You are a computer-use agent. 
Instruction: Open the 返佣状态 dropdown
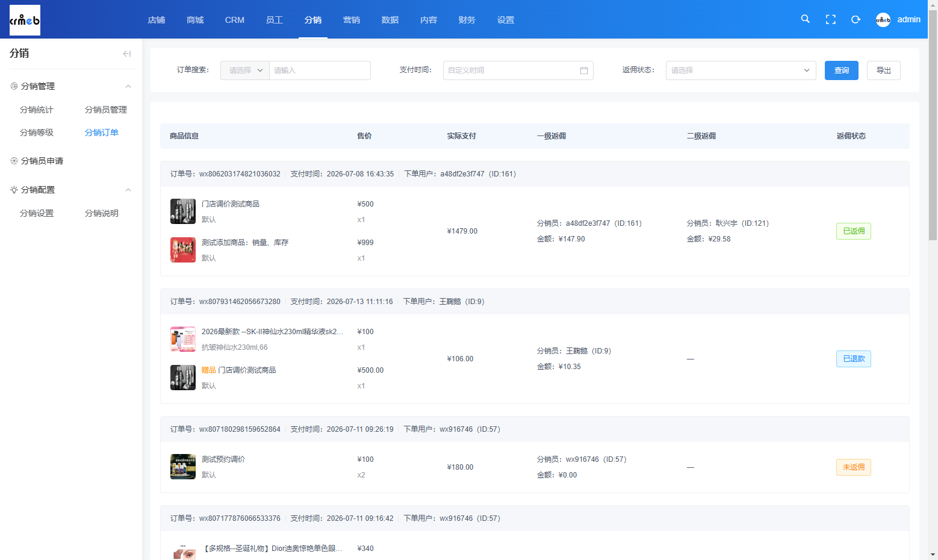tap(741, 70)
